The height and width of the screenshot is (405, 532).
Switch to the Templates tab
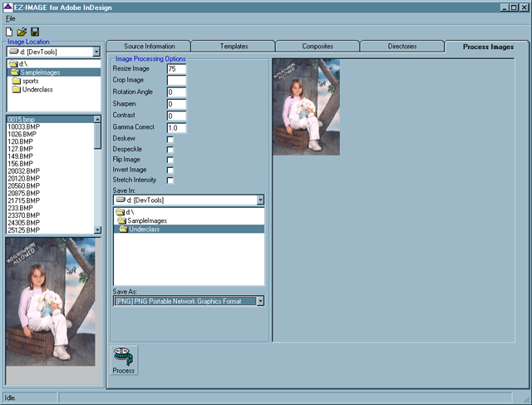(234, 47)
